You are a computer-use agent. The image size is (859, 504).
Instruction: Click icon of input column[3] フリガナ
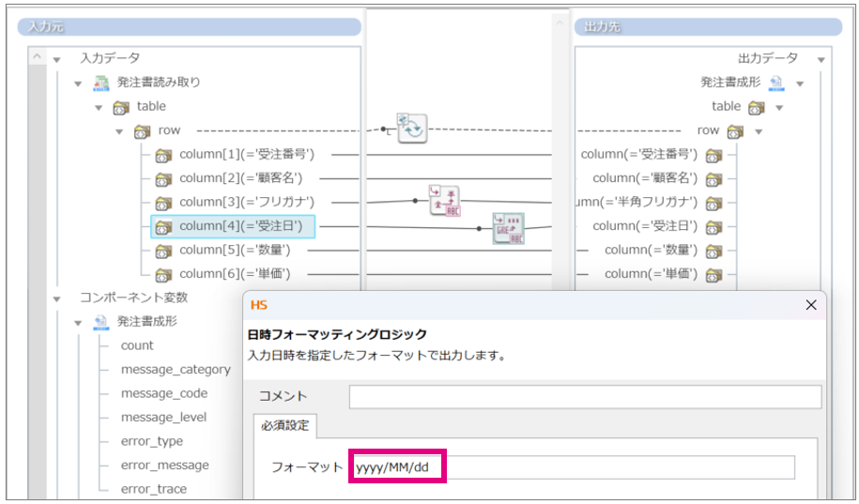coord(163,203)
